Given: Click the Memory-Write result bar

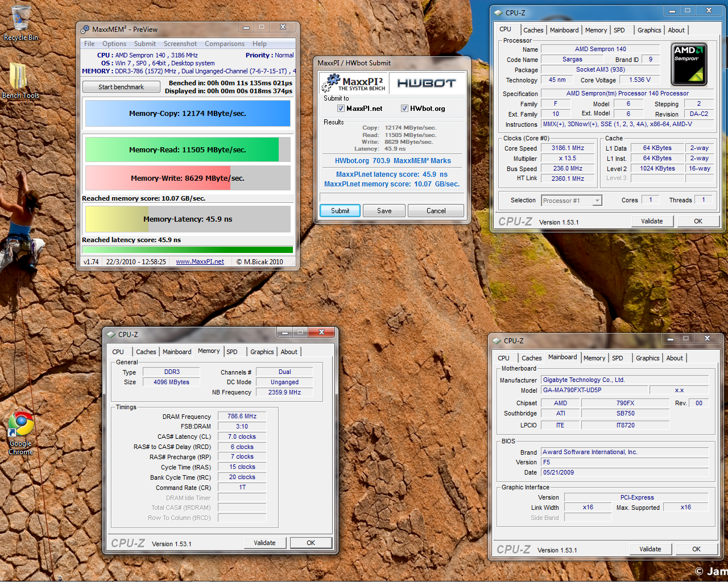Looking at the screenshot, I should (x=188, y=178).
